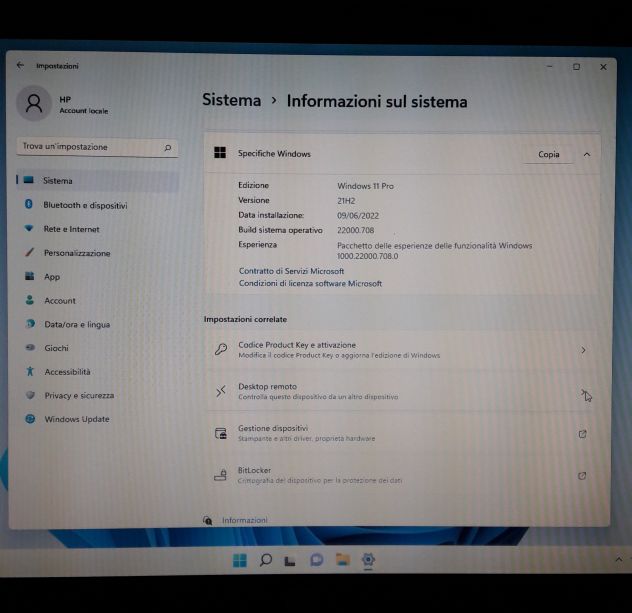The height and width of the screenshot is (613, 632).
Task: Click the Settings gear on the taskbar
Action: [368, 559]
